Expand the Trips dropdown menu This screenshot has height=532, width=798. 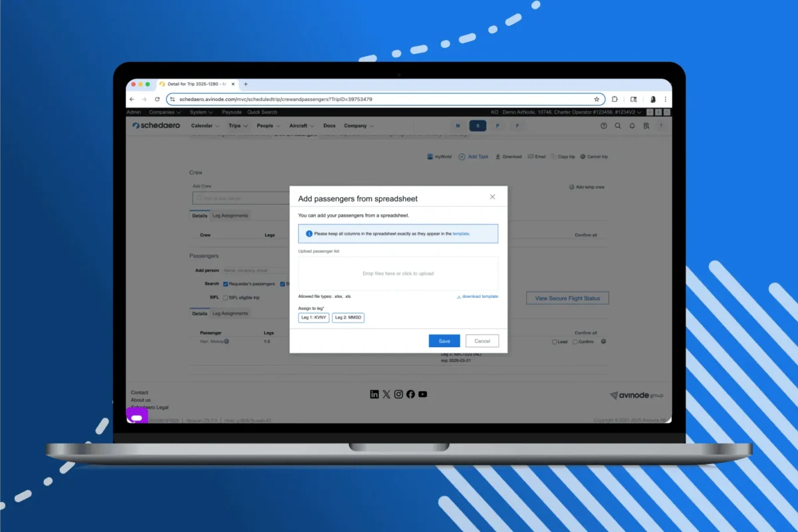(236, 126)
